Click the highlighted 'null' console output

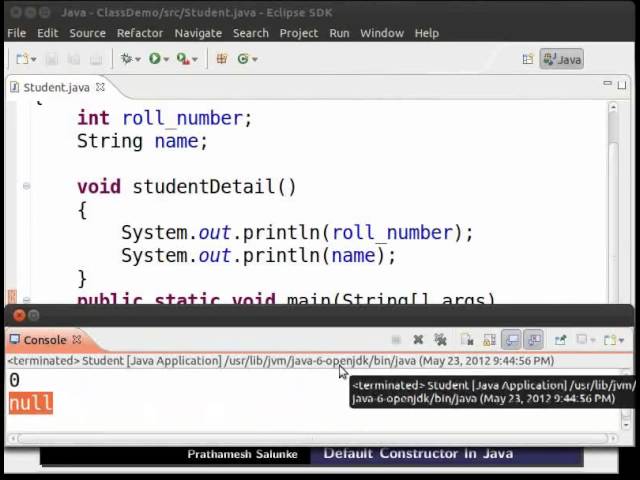tap(31, 403)
